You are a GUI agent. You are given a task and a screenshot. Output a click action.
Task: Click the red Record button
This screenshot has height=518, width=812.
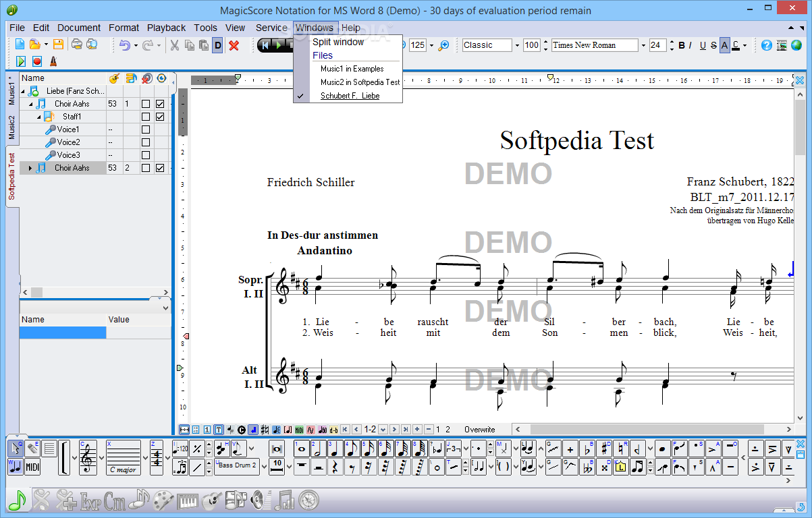pos(36,61)
